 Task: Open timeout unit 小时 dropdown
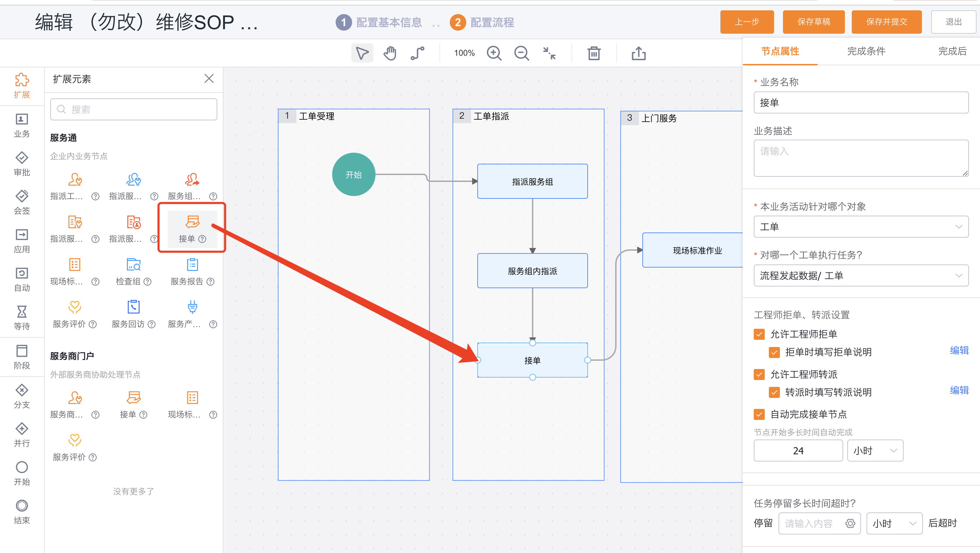894,524
